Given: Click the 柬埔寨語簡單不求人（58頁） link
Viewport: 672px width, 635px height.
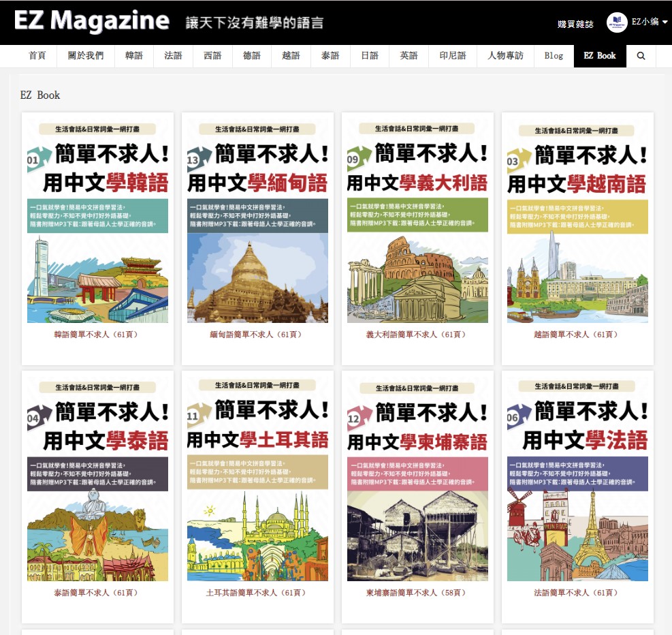Looking at the screenshot, I should (x=417, y=593).
